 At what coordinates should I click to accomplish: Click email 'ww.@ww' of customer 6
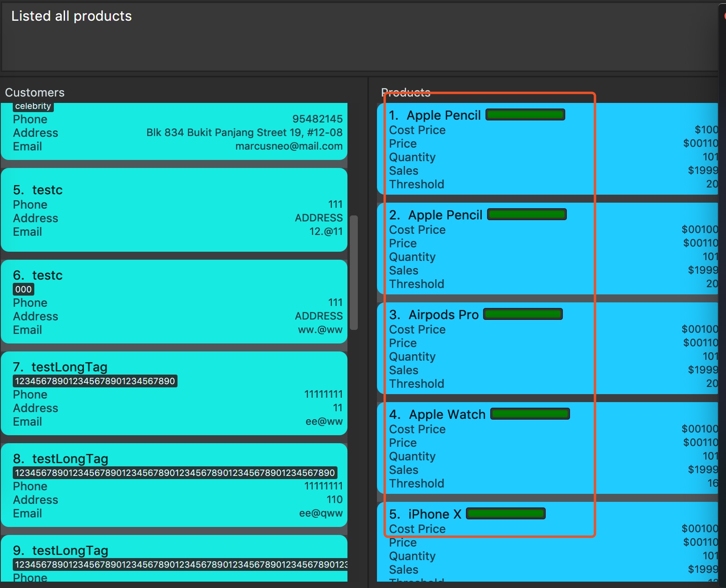[320, 330]
